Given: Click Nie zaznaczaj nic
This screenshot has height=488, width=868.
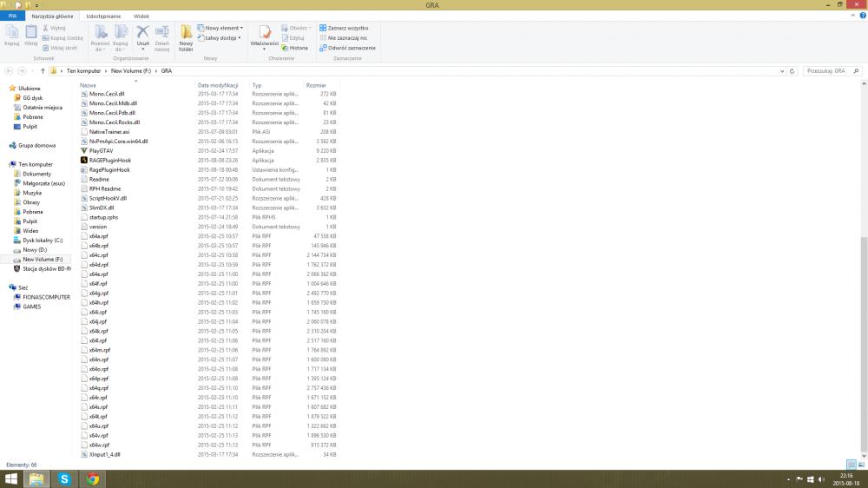Looking at the screenshot, I should tap(343, 37).
